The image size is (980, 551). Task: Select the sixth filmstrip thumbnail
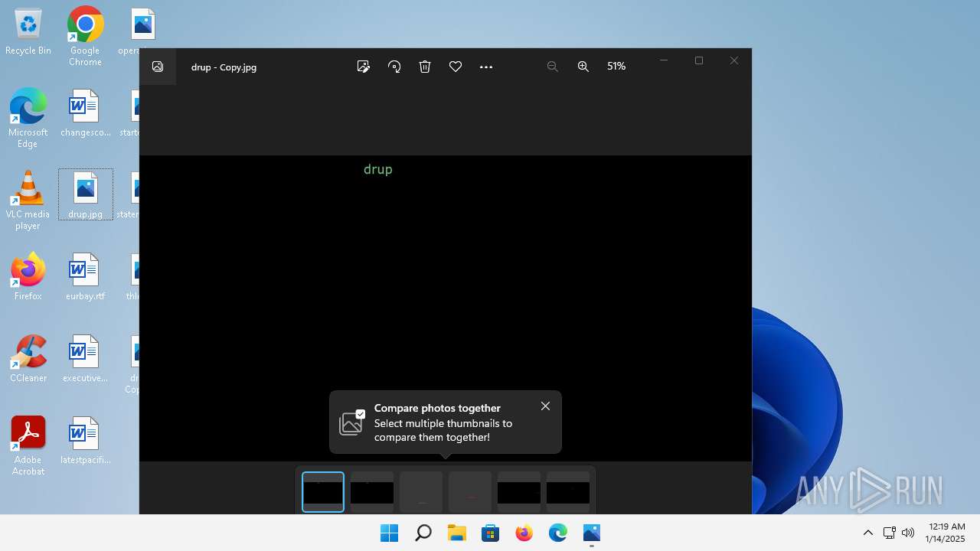pyautogui.click(x=568, y=491)
